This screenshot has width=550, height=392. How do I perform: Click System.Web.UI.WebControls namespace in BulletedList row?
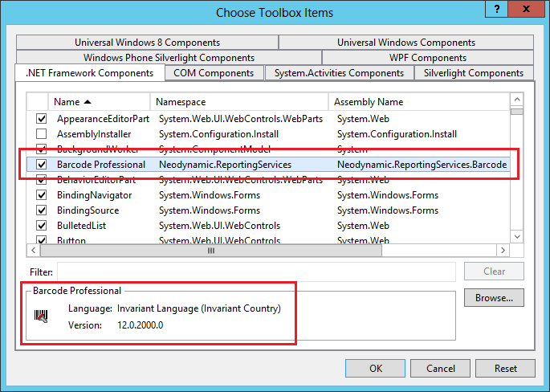point(219,225)
